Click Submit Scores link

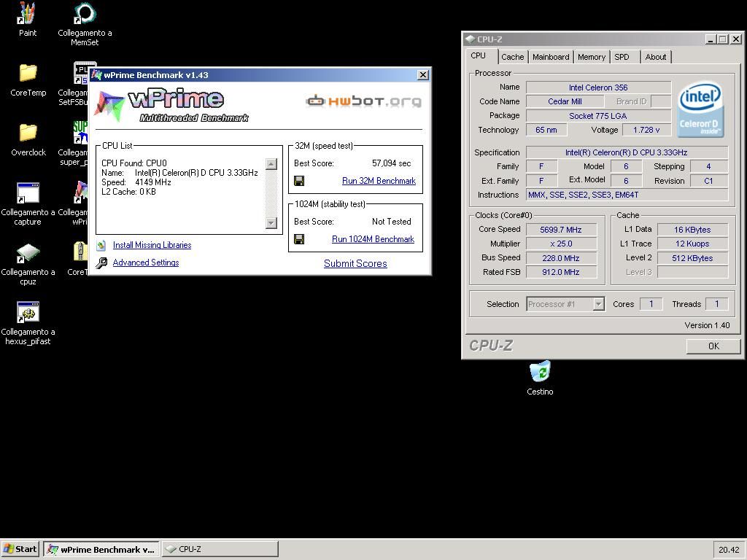(x=355, y=263)
